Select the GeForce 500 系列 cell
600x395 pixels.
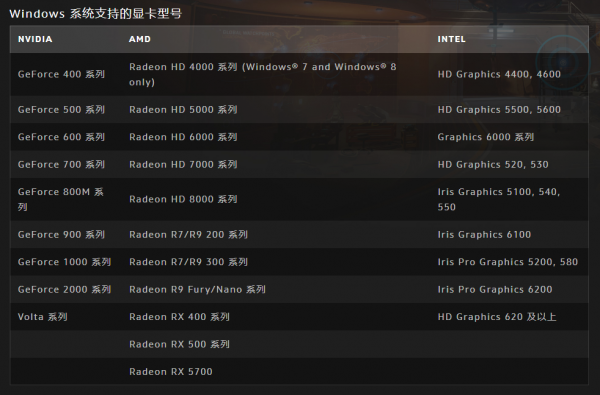pos(61,109)
